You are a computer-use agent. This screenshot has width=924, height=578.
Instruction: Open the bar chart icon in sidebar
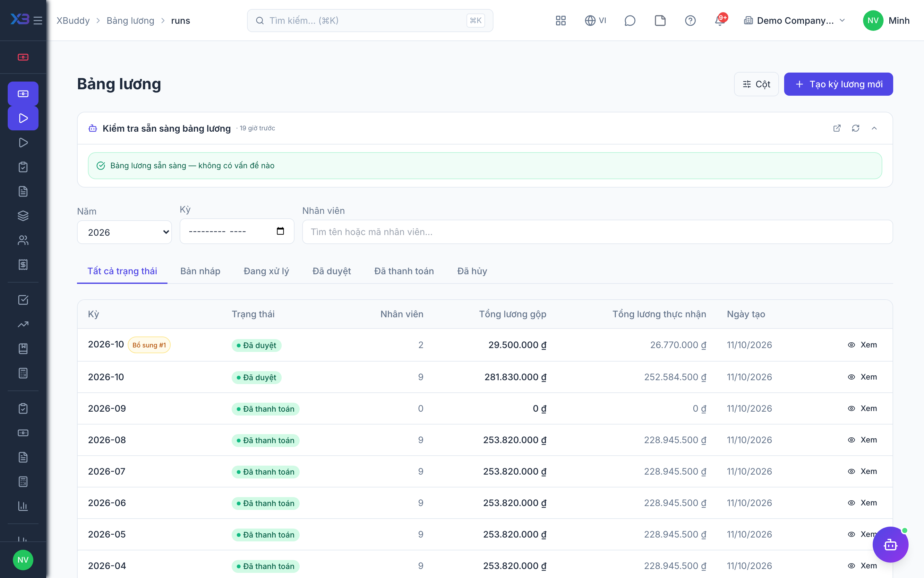click(23, 506)
